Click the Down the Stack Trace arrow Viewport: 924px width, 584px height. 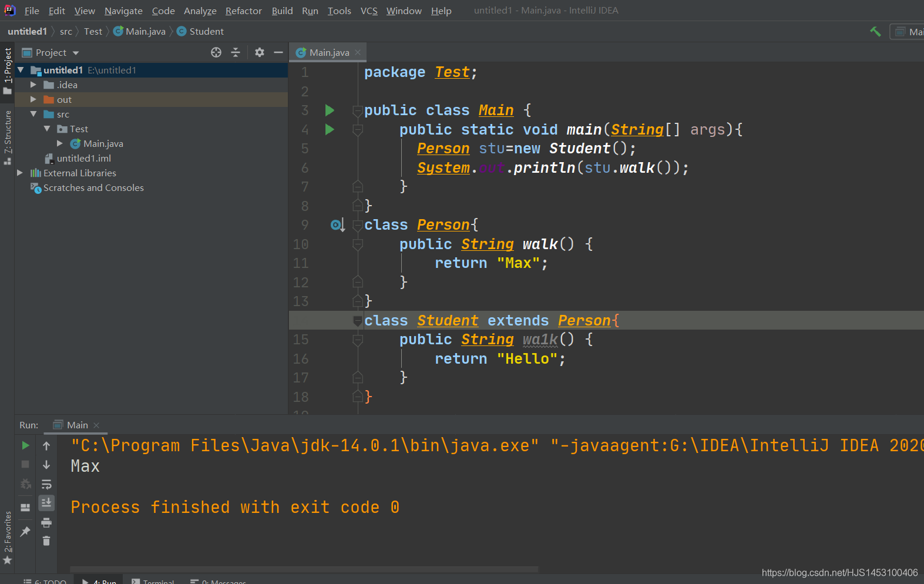pyautogui.click(x=46, y=465)
